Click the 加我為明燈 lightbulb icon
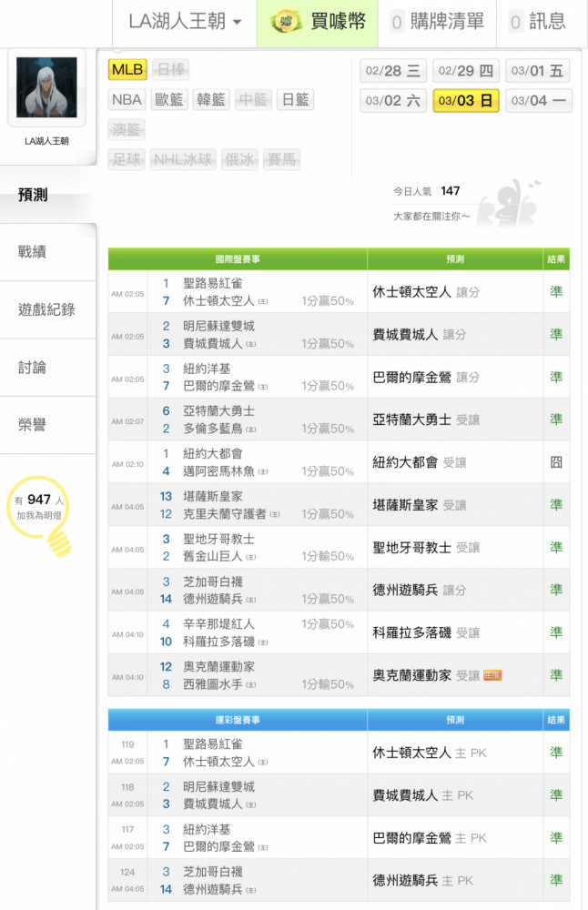This screenshot has width=588, height=910. coord(39,514)
